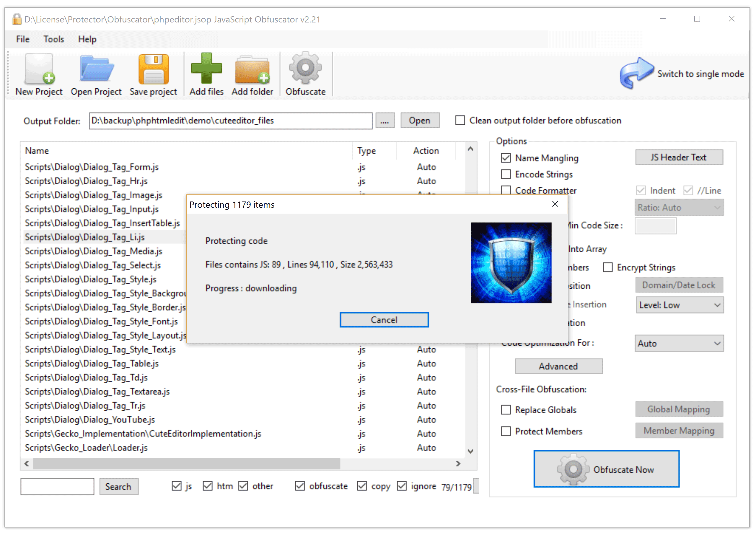Cancel the current obfuscation process
Image resolution: width=756 pixels, height=533 pixels.
[385, 320]
